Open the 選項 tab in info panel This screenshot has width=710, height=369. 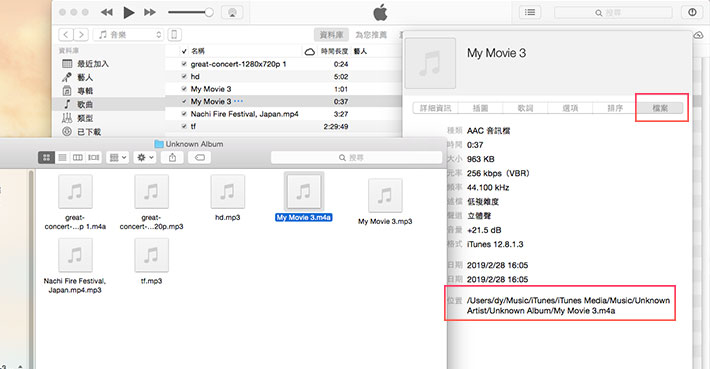pos(570,108)
